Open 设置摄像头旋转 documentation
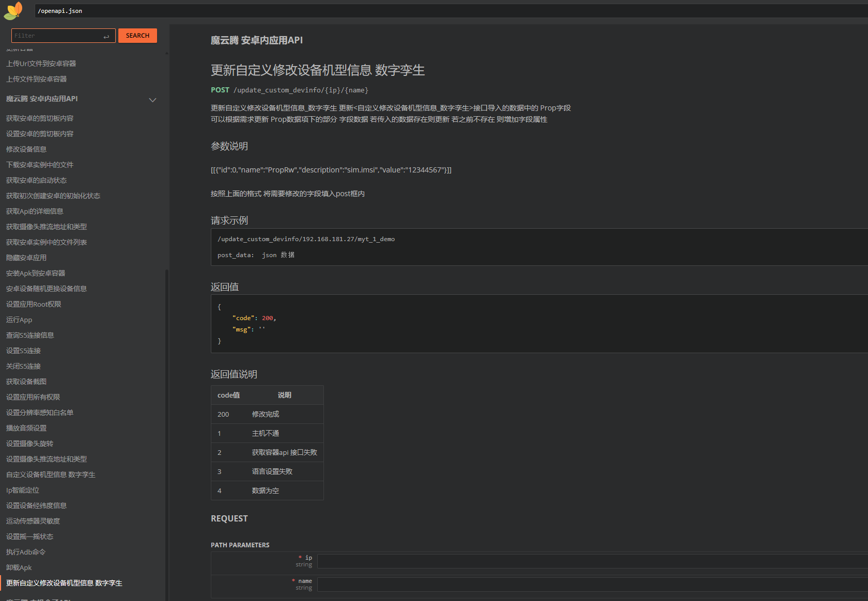868x601 pixels. (x=29, y=443)
